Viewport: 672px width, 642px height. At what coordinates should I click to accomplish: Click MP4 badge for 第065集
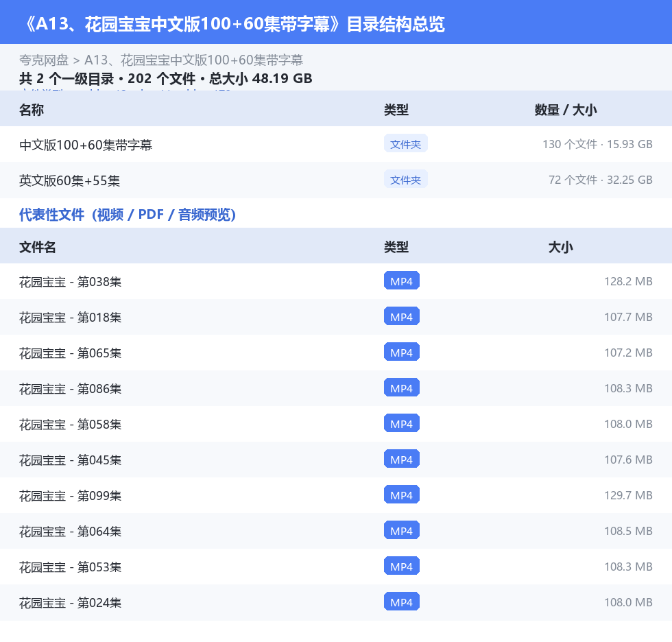[402, 352]
